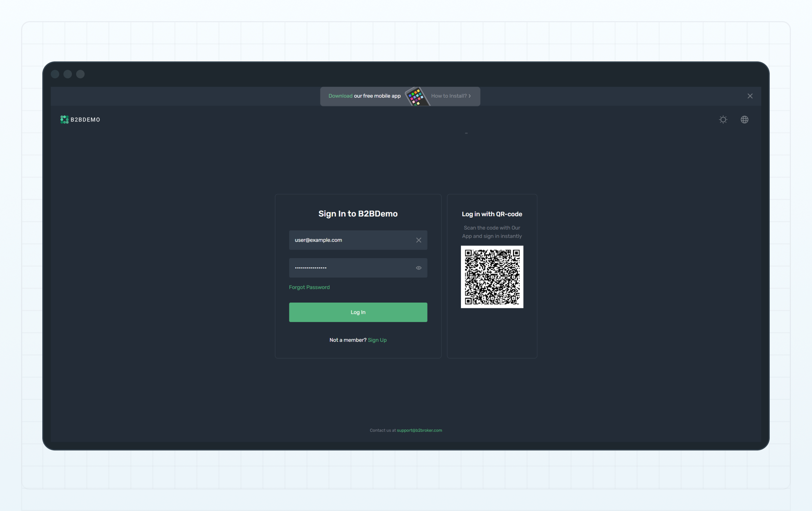Clear the email field with the X icon
The width and height of the screenshot is (812, 511).
click(418, 240)
